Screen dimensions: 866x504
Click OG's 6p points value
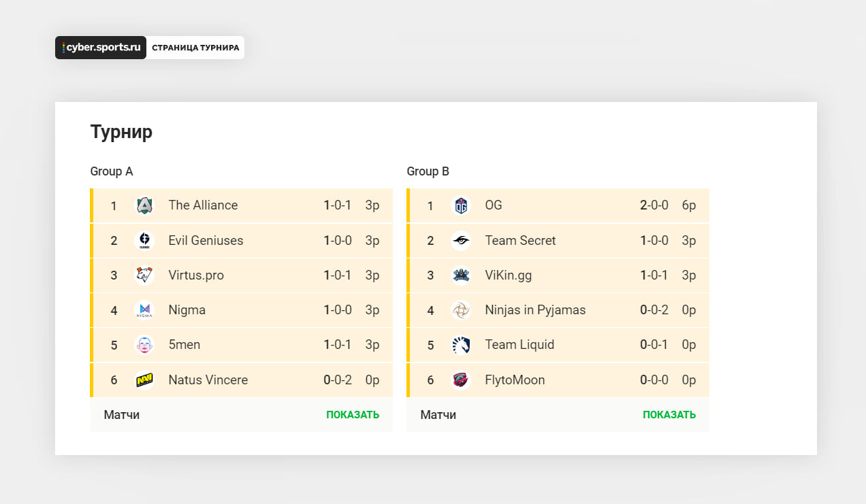click(689, 205)
